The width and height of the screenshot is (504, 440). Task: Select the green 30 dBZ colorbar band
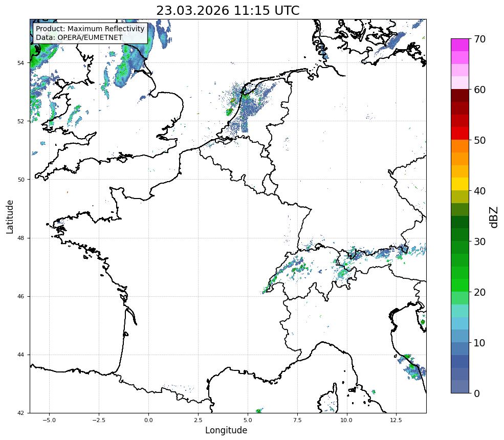[x=459, y=247]
